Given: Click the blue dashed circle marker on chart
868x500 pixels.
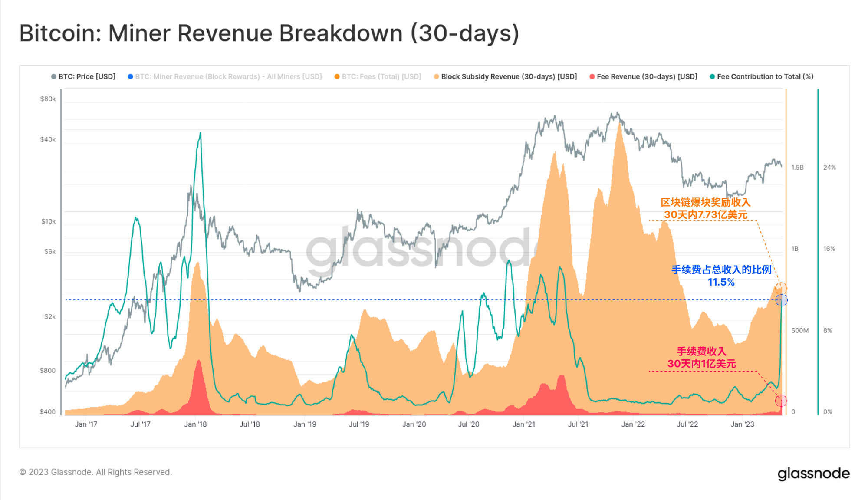Looking at the screenshot, I should pos(781,300).
